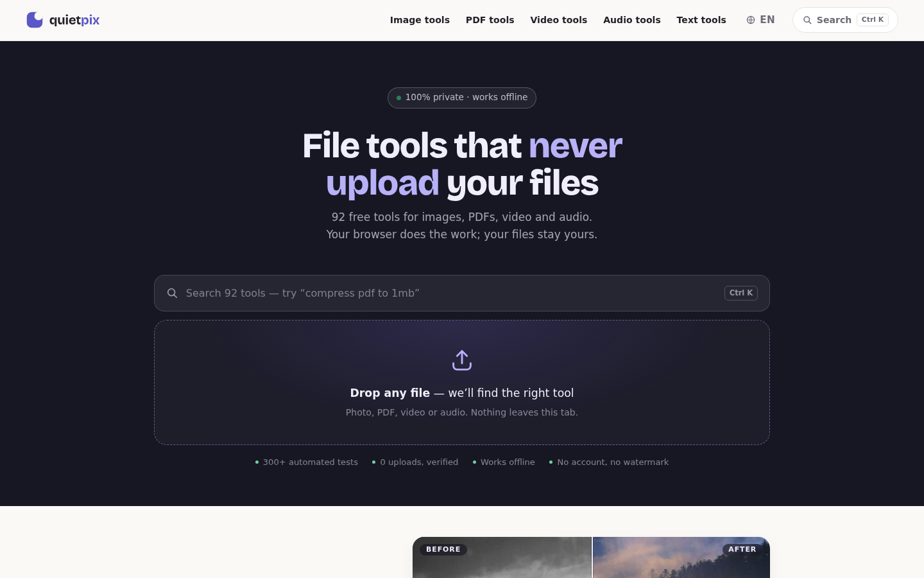Click the quietpix moon logo icon

click(35, 20)
